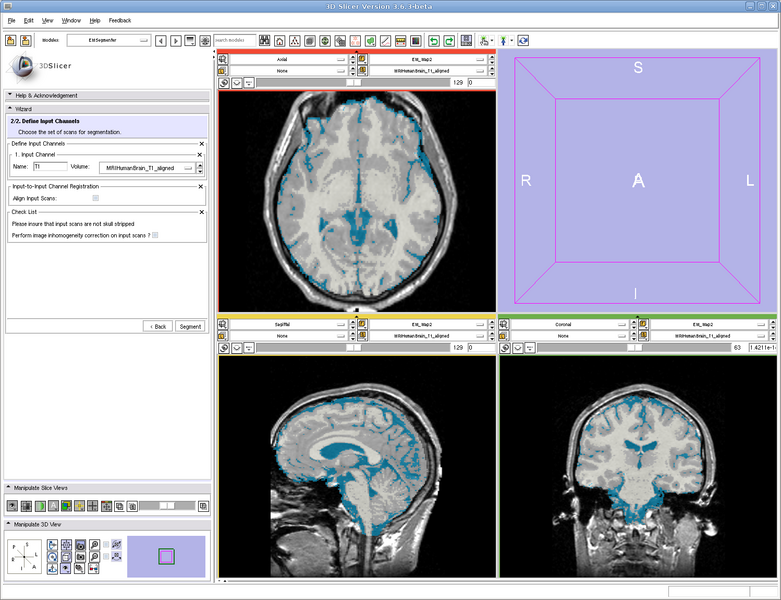The height and width of the screenshot is (600, 781).
Task: Go back to previous module arrow
Action: point(160,41)
